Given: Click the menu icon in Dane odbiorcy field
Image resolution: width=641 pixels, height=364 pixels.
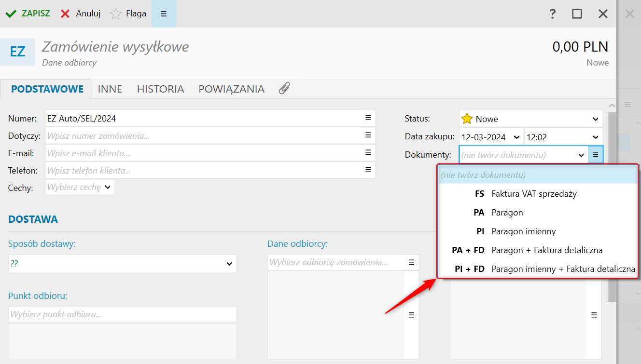Looking at the screenshot, I should [411, 262].
